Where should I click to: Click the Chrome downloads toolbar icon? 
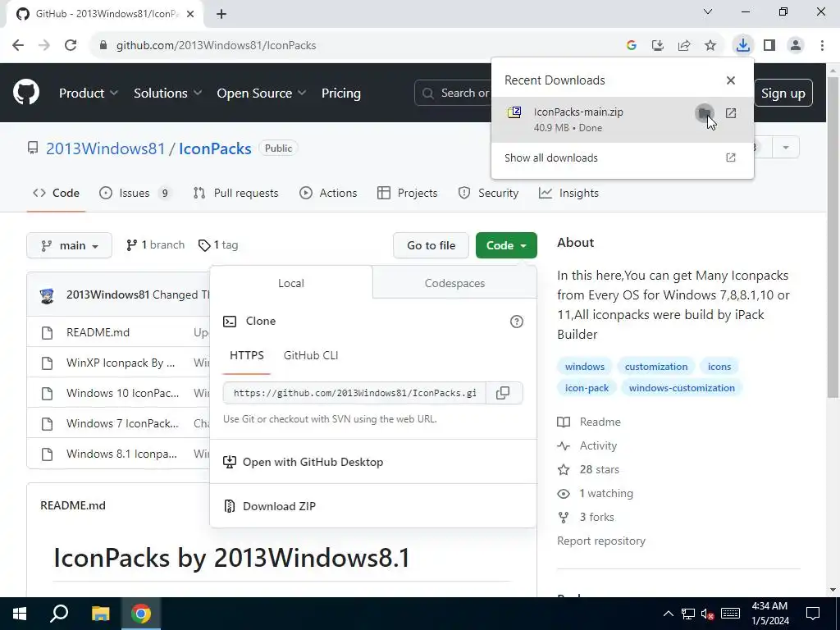[x=742, y=46]
